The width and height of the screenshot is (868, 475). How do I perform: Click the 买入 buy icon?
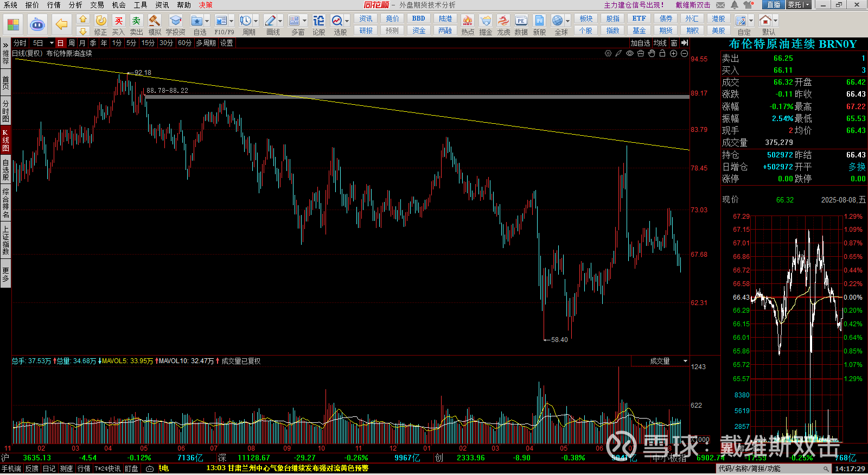click(x=119, y=21)
